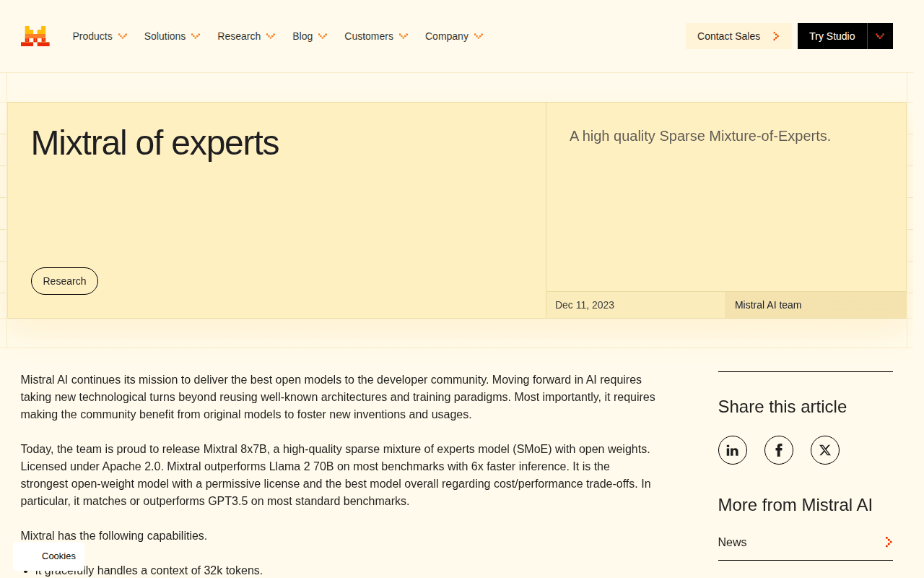
Task: Click the Contact Sales button
Action: pyautogui.click(x=738, y=36)
